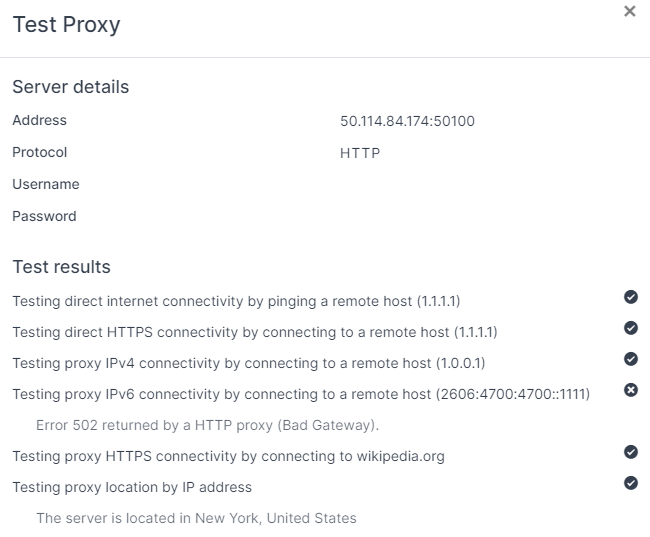Click the Protocol label
650x537 pixels.
(x=39, y=152)
